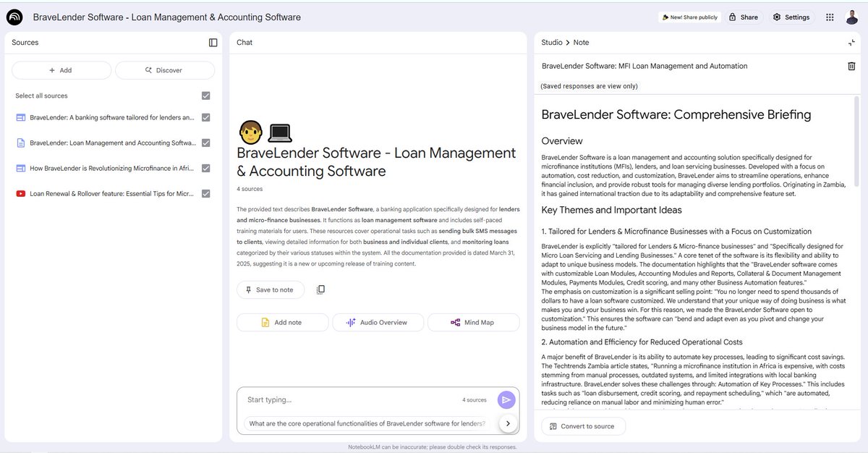Click the notebook title in header
Image resolution: width=868 pixels, height=453 pixels.
click(167, 17)
